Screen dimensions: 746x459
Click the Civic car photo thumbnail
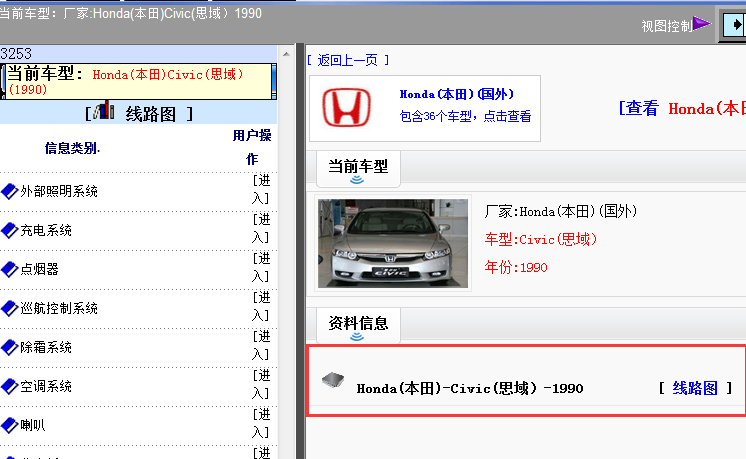393,243
